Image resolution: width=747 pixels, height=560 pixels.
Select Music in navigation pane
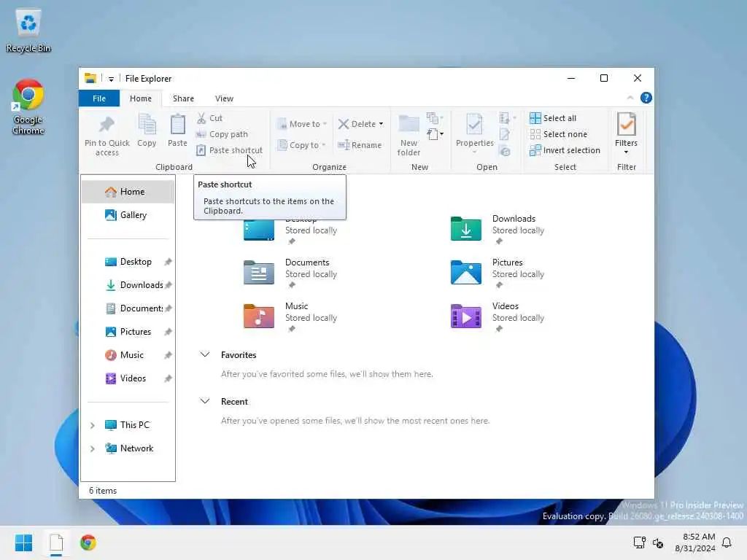click(x=128, y=355)
